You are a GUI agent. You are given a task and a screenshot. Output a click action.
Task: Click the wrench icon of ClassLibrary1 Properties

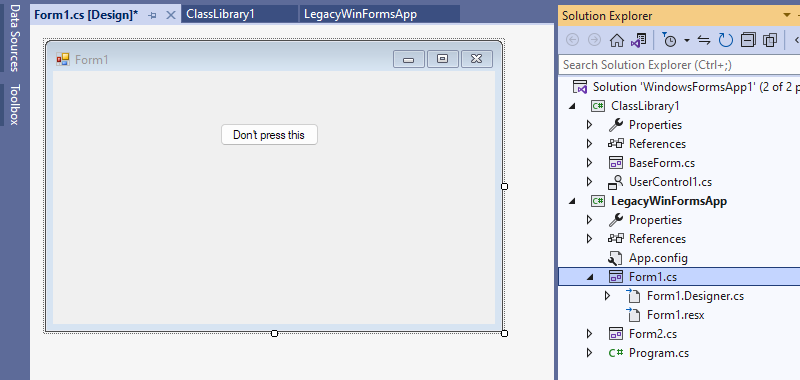[616, 125]
